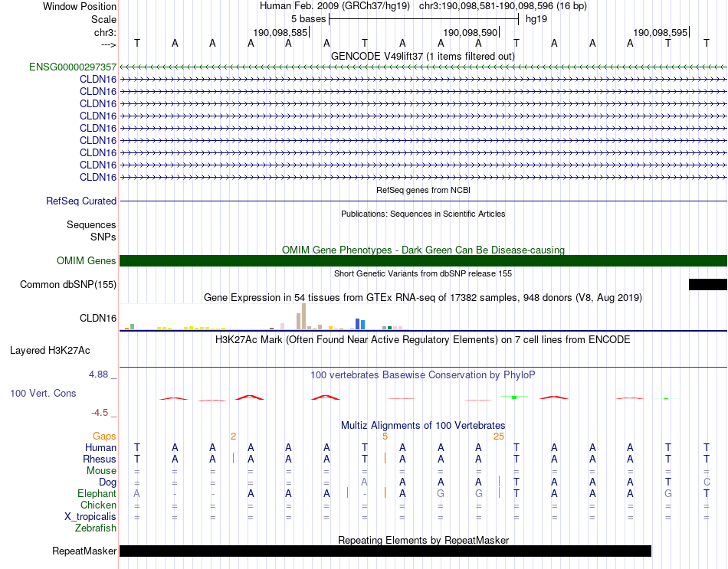Select the Human alignment row label
Image resolution: width=728 pixels, height=569 pixels.
pyautogui.click(x=100, y=447)
